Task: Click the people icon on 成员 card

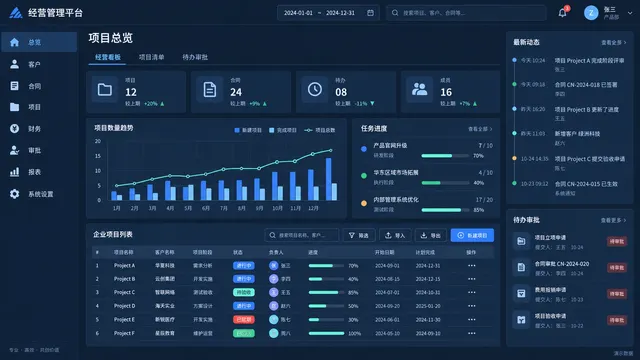Action: [x=420, y=89]
